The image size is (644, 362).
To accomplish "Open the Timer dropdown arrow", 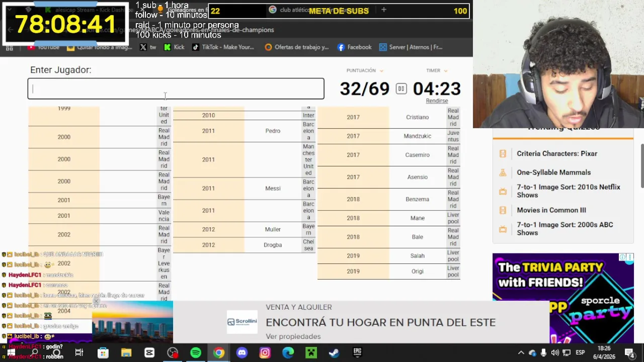I will click(x=446, y=71).
